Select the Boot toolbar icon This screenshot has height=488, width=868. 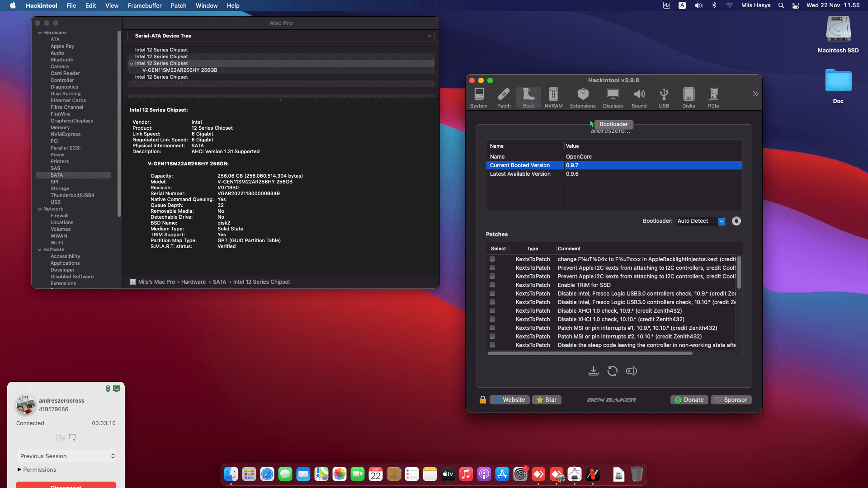point(528,98)
